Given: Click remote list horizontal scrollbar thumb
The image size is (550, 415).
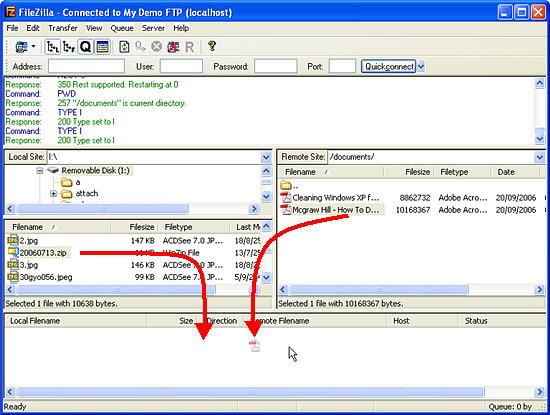Looking at the screenshot, I should [379, 290].
